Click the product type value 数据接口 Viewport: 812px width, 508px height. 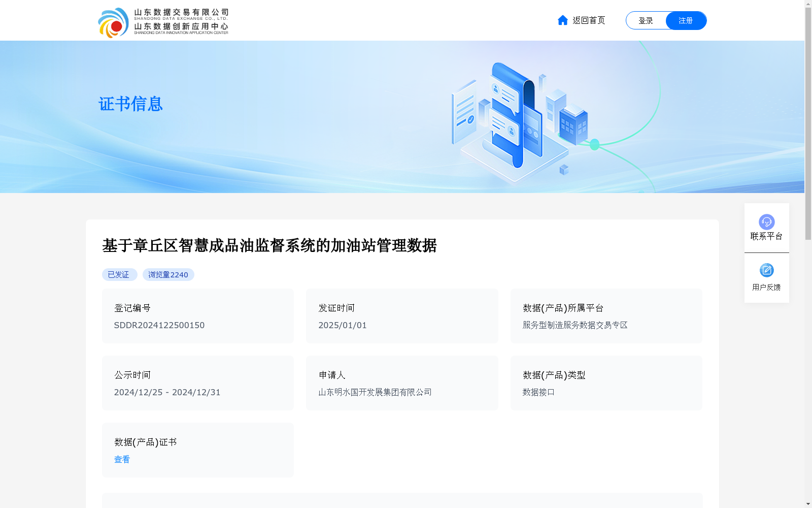click(x=538, y=392)
